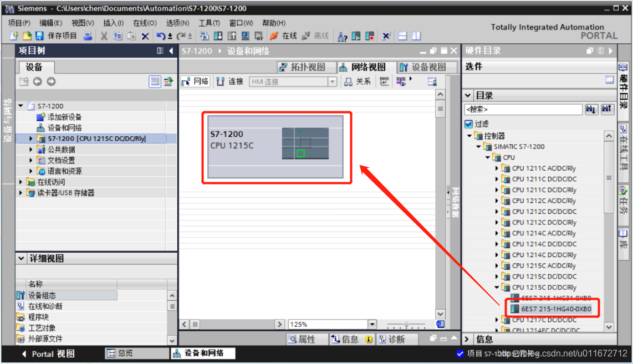The height and width of the screenshot is (364, 633).
Task: Cut selection with scissors icon
Action: (104, 36)
